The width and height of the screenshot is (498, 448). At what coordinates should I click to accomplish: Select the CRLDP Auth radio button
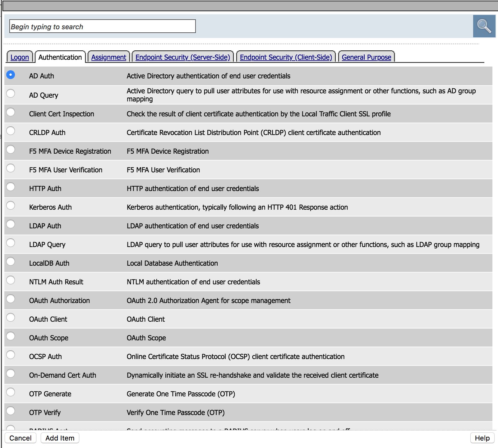(x=11, y=131)
